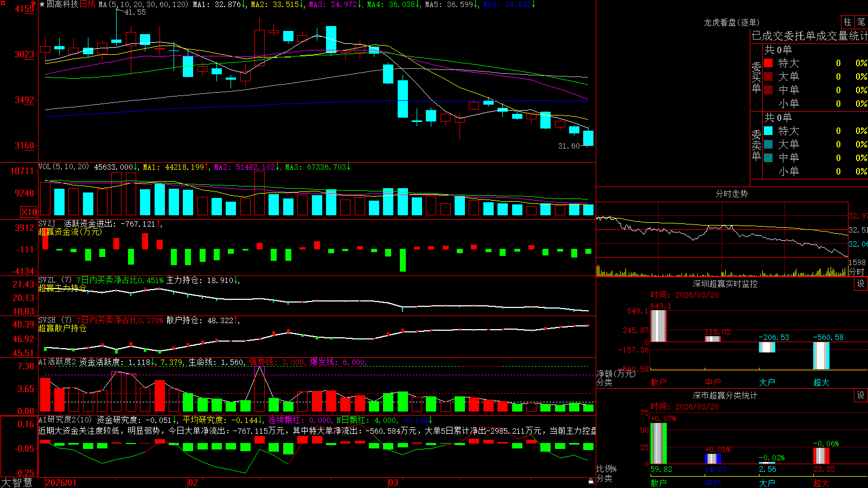Click the 超赢主力持仓 label
This screenshot has width=868, height=488.
coord(62,288)
